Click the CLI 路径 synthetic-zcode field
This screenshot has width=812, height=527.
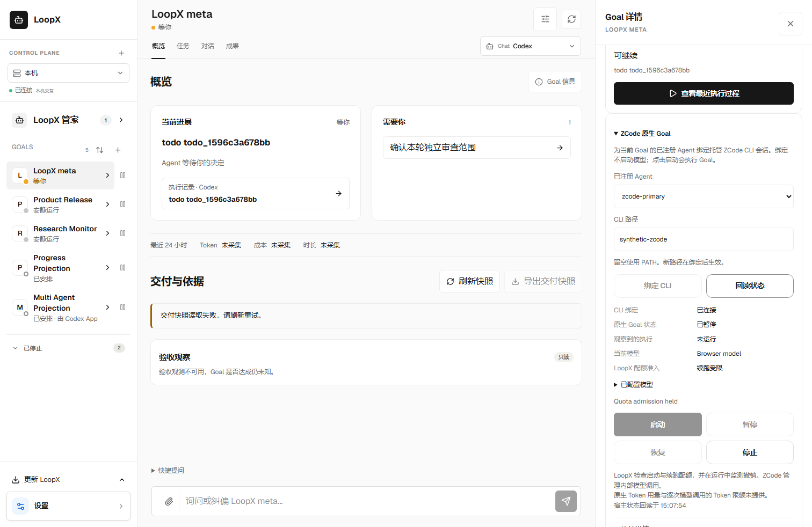[x=704, y=239]
